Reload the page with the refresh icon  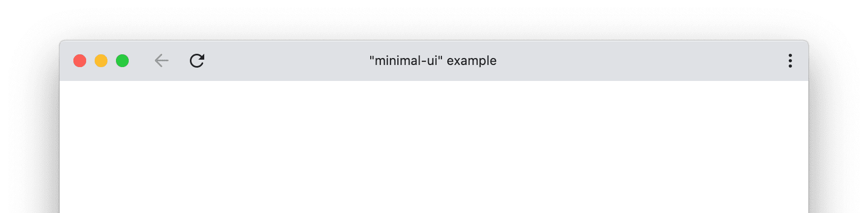(x=197, y=61)
